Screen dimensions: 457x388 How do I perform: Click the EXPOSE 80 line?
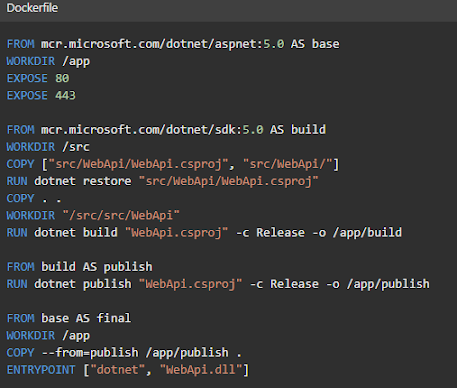click(38, 78)
